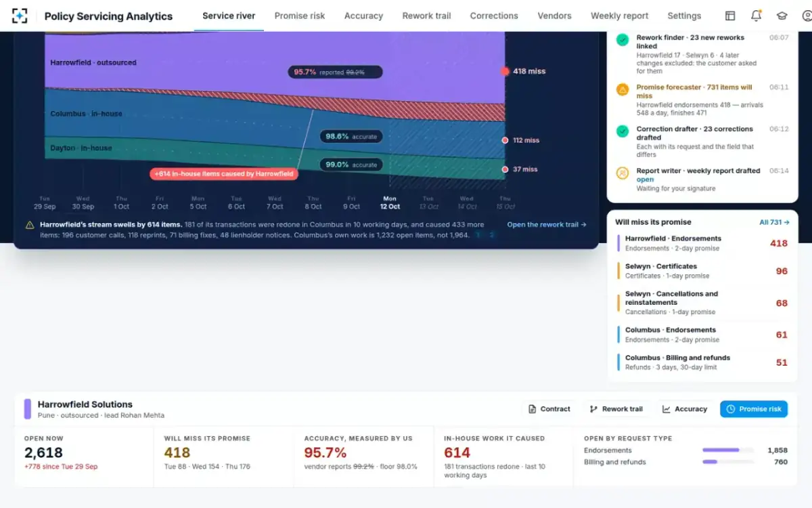Viewport: 812px width, 508px height.
Task: Open the Promise forecaster 731 items entry
Action: (x=702, y=100)
